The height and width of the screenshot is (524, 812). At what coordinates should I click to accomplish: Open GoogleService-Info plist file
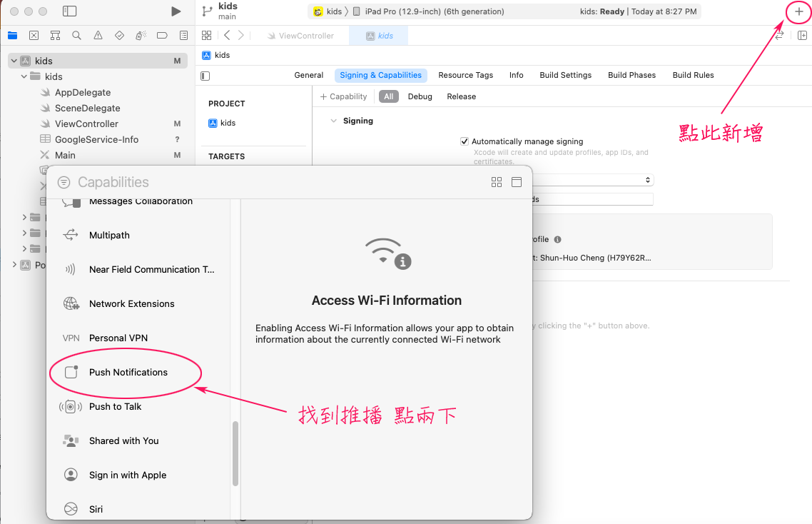(98, 139)
